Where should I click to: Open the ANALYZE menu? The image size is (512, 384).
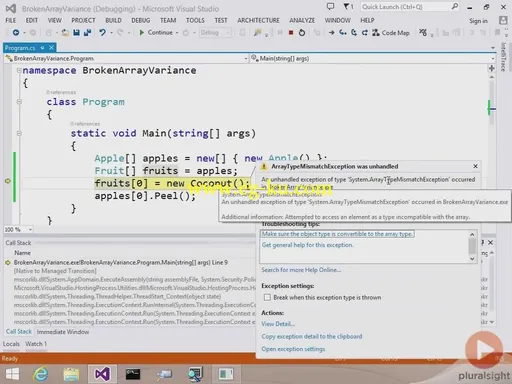[302, 20]
